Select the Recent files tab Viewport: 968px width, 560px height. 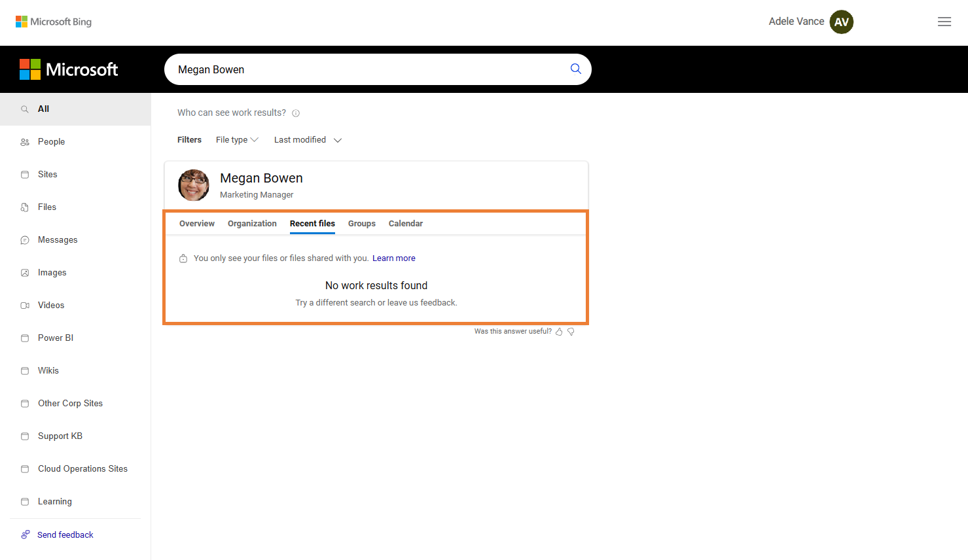(312, 224)
